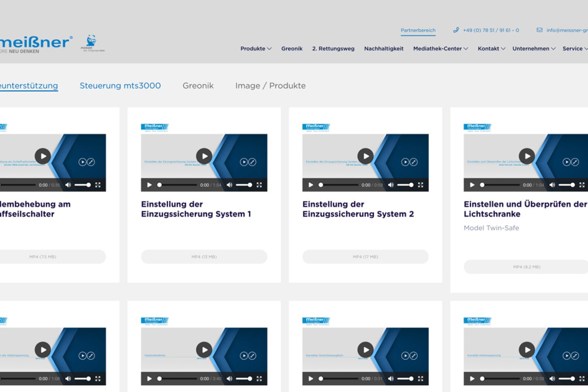Open the Nachhaltigkeit menu item
Viewport: 588px width, 392px height.
[384, 49]
